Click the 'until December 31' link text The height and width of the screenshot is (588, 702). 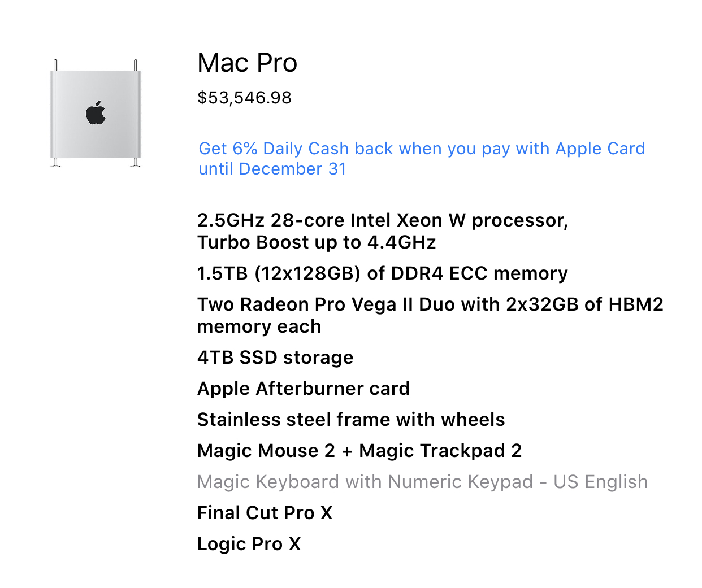272,169
